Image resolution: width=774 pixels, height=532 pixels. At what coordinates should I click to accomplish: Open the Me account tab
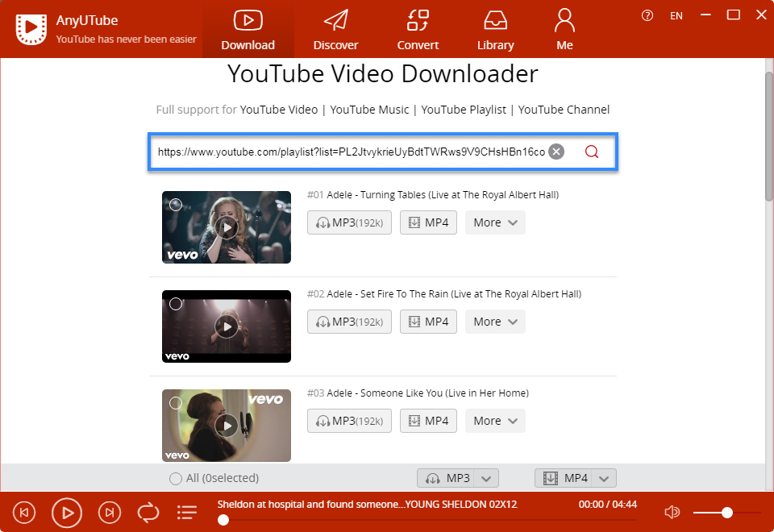point(564,30)
